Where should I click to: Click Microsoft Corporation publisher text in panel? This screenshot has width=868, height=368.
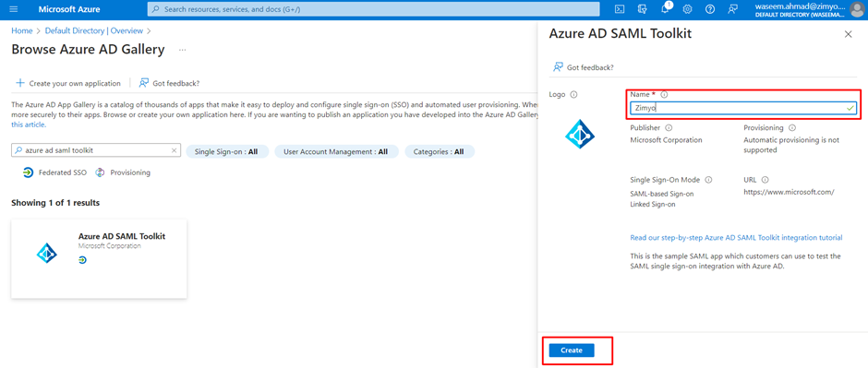pyautogui.click(x=666, y=140)
